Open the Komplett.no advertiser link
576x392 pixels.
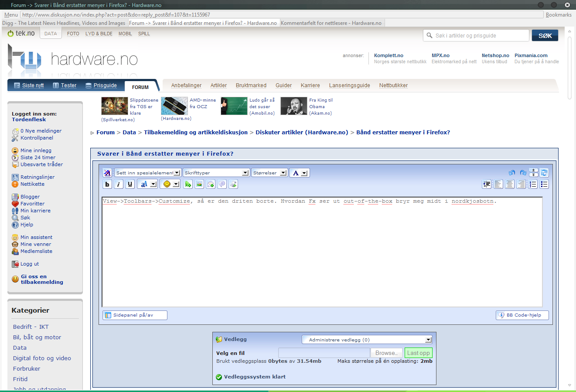389,55
